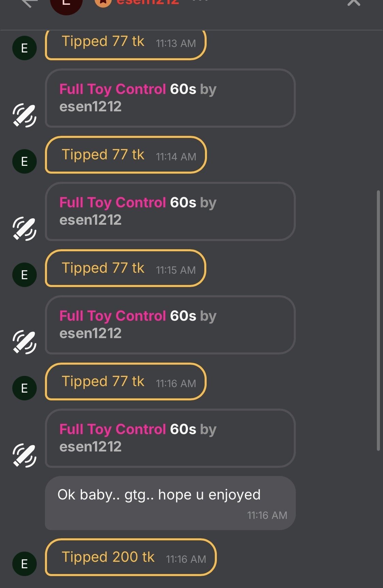Click the first Full Toy Control notification

170,98
